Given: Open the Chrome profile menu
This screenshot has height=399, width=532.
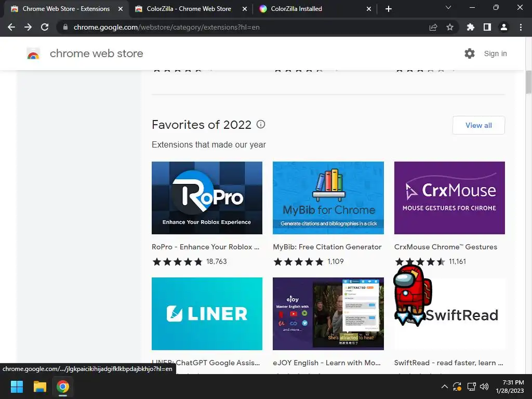Looking at the screenshot, I should [x=504, y=27].
